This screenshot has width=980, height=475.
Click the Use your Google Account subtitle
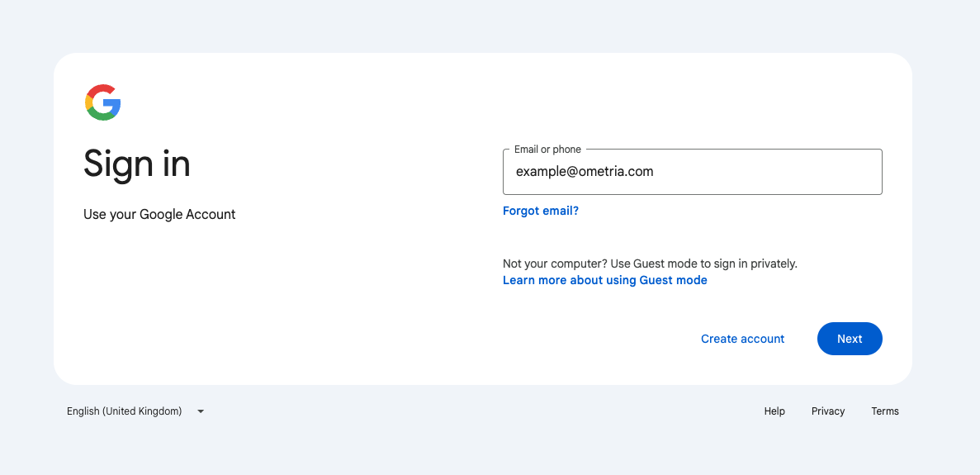[159, 215]
